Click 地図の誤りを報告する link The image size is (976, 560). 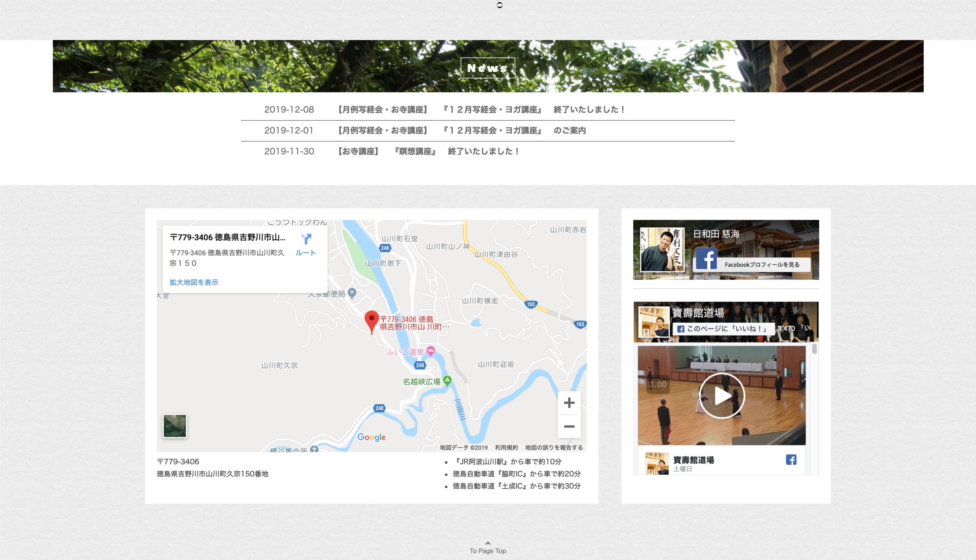tap(554, 448)
